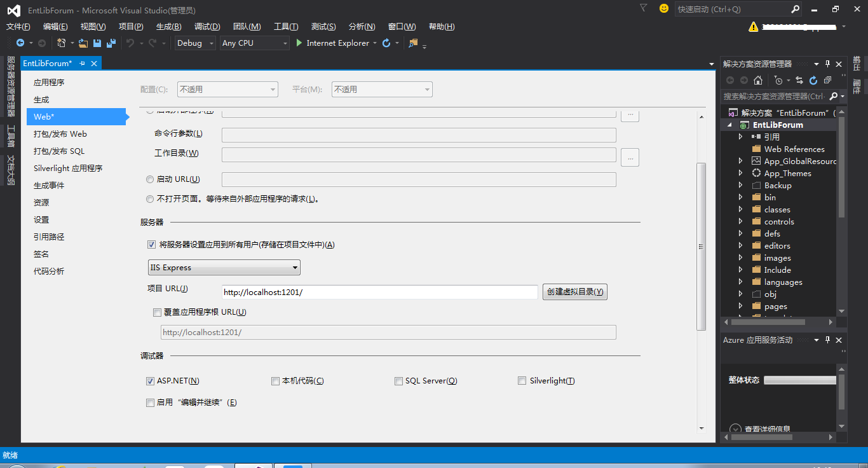
Task: Search Solution Explorer with the magnifier icon
Action: coord(834,96)
